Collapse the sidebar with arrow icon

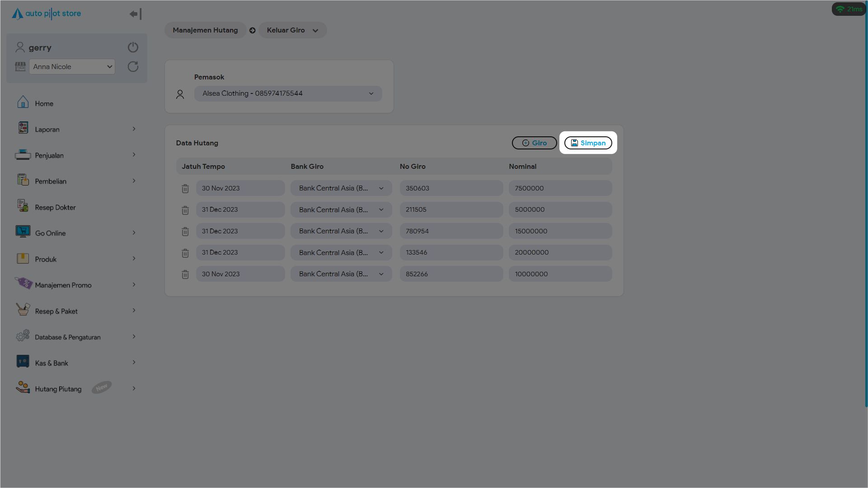point(136,14)
